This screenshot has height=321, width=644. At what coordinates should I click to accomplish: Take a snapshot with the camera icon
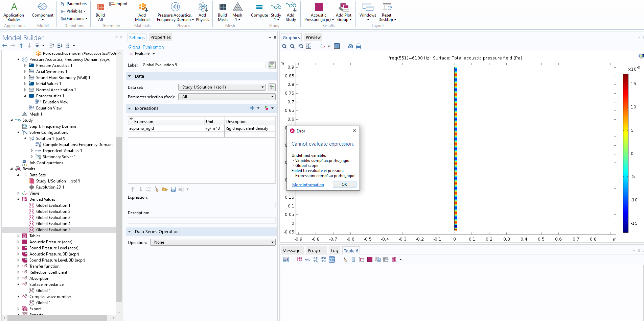click(350, 46)
